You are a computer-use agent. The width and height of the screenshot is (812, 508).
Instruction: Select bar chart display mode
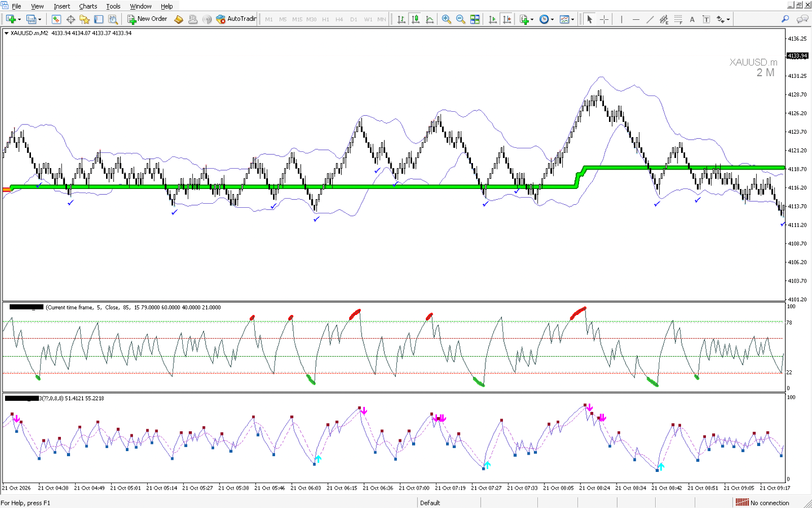401,19
